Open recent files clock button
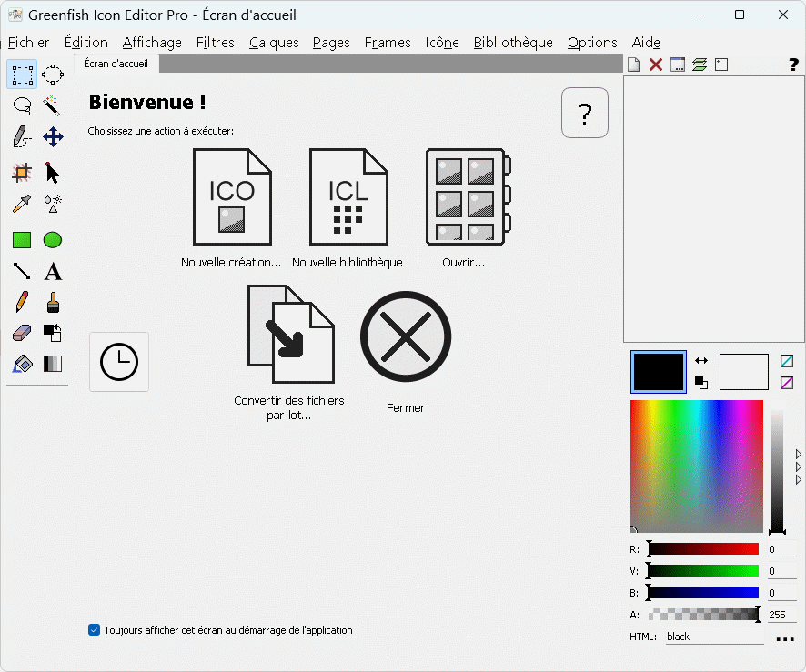 click(119, 362)
